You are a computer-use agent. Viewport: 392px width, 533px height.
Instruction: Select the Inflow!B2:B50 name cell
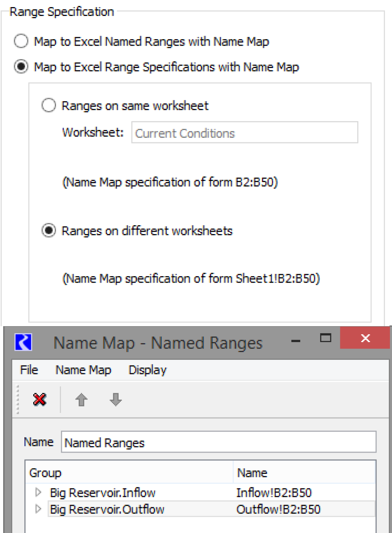tap(274, 493)
